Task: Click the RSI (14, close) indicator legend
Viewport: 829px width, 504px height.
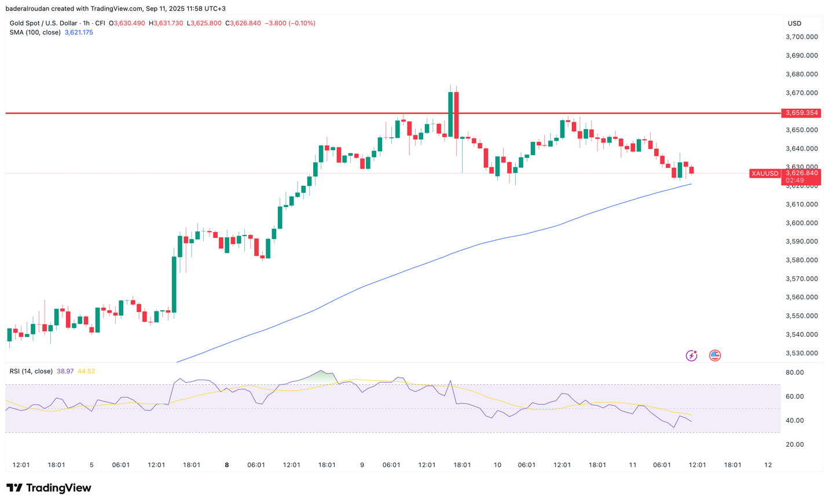Action: coord(30,371)
